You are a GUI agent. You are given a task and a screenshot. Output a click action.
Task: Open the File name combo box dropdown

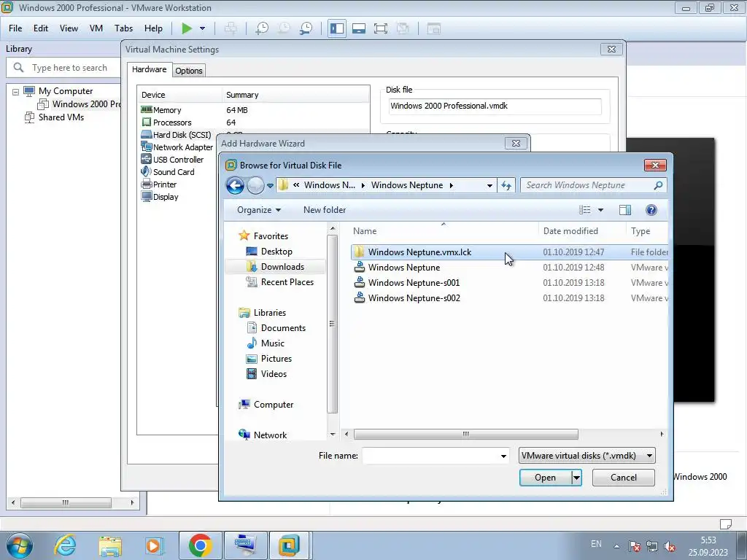(x=503, y=456)
